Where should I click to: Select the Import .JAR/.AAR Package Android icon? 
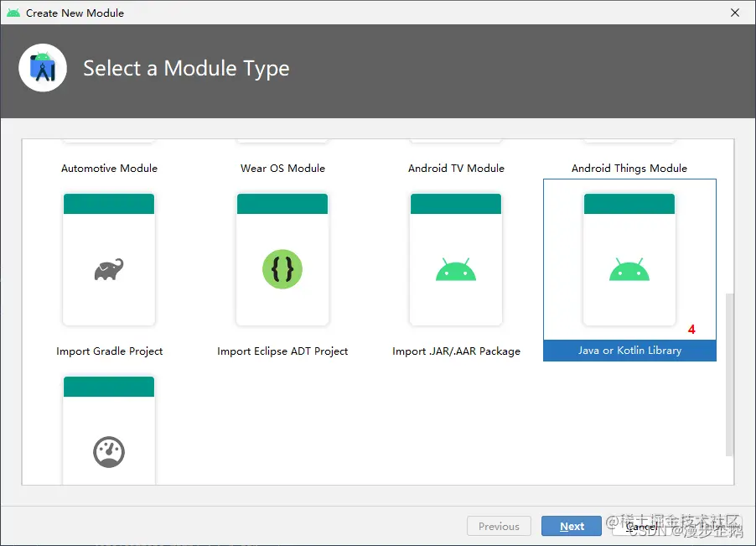click(x=456, y=269)
